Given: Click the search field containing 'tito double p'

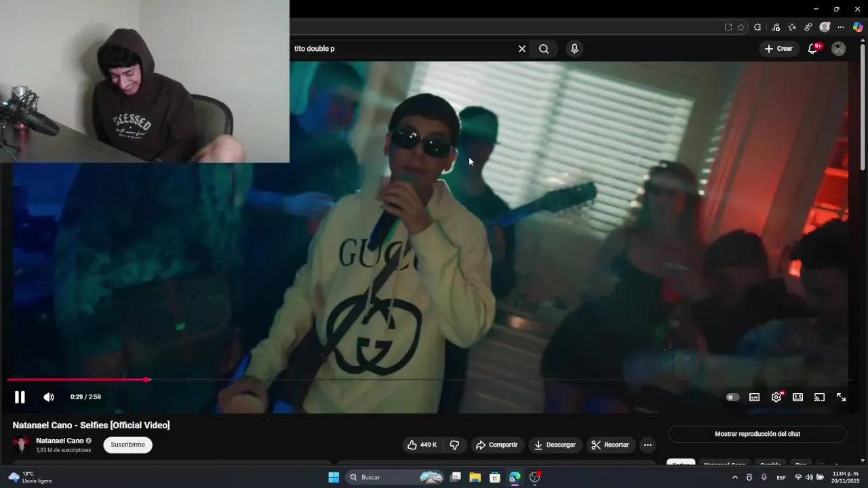Looking at the screenshot, I should 403,49.
